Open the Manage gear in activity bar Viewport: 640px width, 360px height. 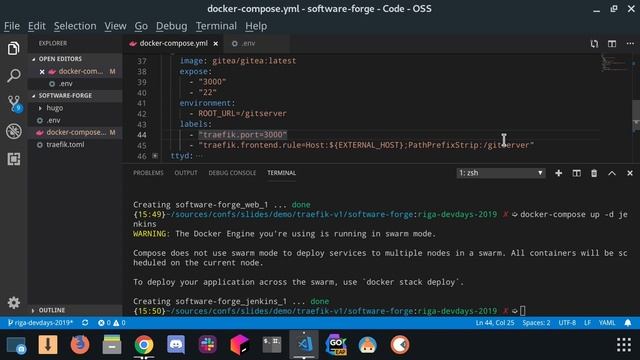(x=13, y=302)
